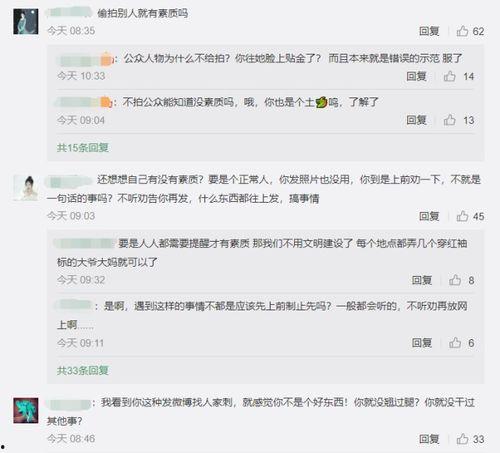Viewport: 500px width, 453px height.
Task: Open blurred username on 今天 09:11 reply
Action: (x=74, y=305)
